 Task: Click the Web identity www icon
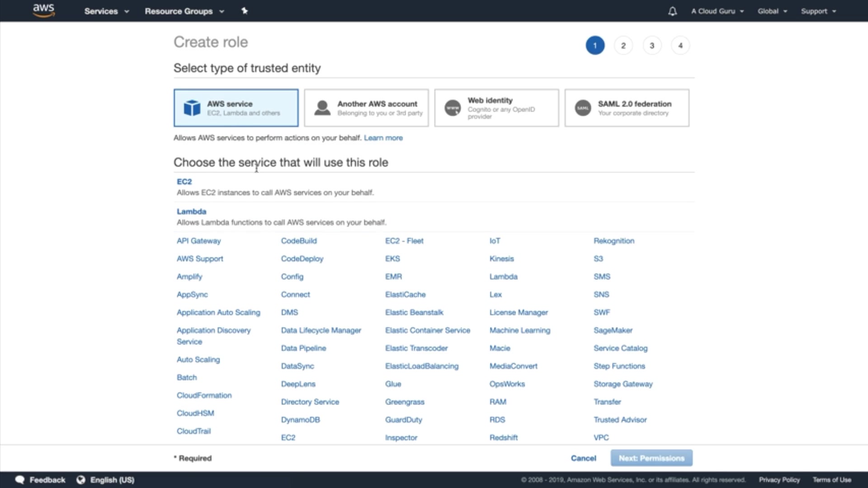coord(452,108)
